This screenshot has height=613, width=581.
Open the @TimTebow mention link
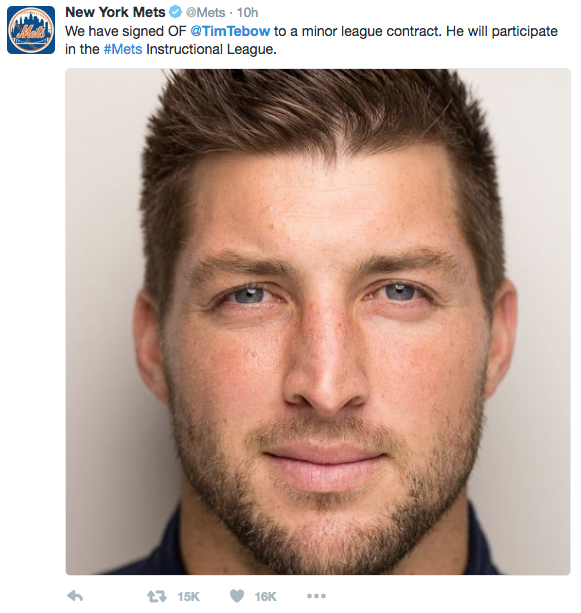[x=230, y=31]
